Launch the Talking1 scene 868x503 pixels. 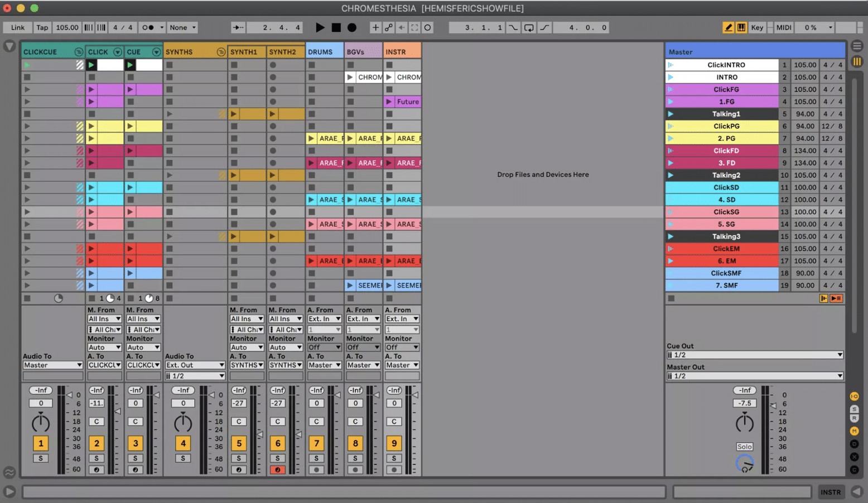(671, 114)
